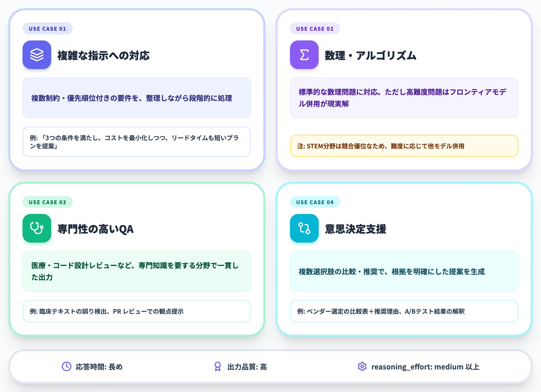
Task: Click the description 医療・コード設計レビューなど
Action: [x=137, y=271]
